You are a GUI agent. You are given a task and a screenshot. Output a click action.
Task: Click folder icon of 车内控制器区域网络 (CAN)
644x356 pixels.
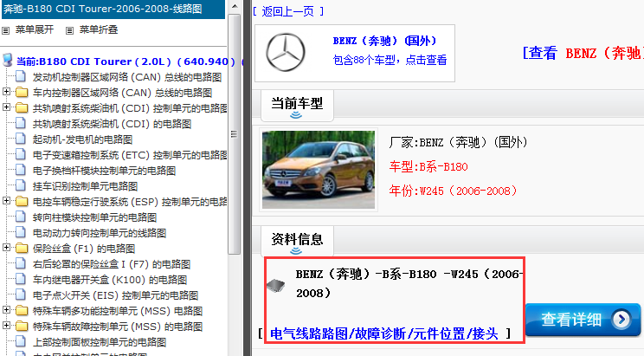tap(22, 93)
